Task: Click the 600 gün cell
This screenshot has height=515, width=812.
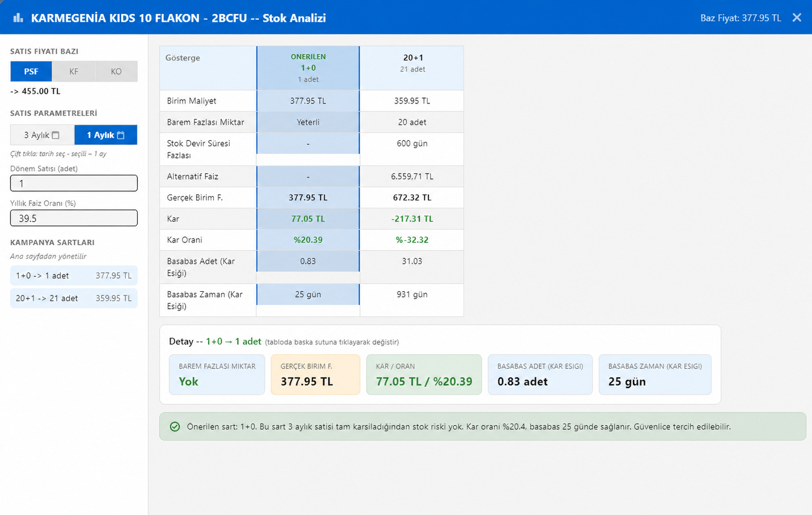Action: 412,149
